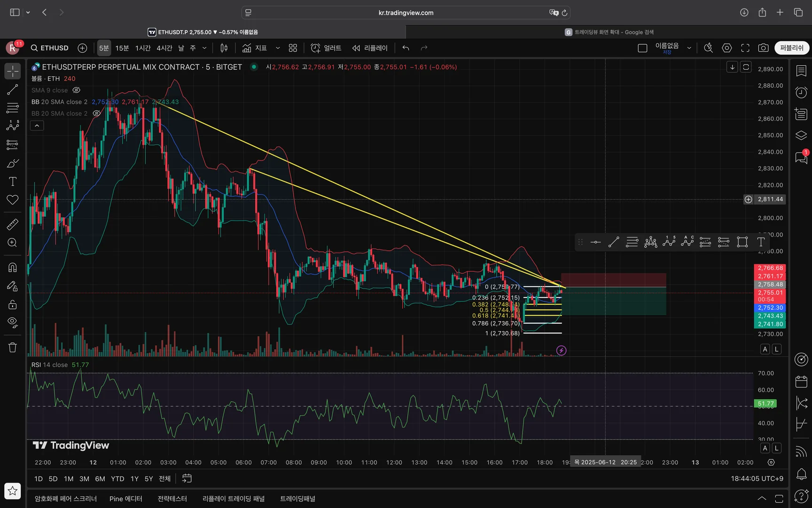Collapse the indicator legend chevron
Image resolution: width=812 pixels, height=508 pixels.
pos(37,126)
